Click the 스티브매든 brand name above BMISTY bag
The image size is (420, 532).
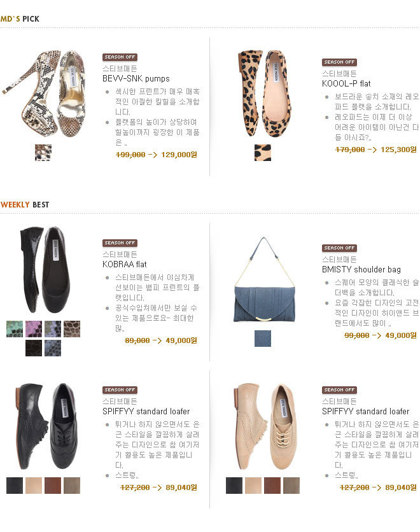(339, 260)
